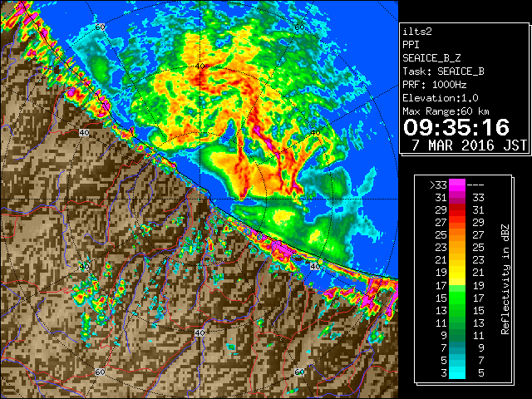Click the '60' range label to the northeast
Screen dimensions: 532x399
pos(299,27)
